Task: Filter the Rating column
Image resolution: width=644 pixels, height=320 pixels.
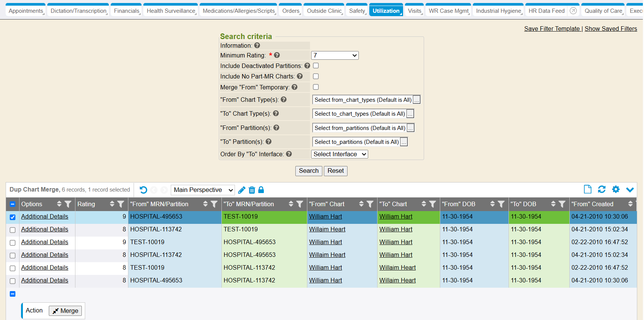Action: [120, 204]
